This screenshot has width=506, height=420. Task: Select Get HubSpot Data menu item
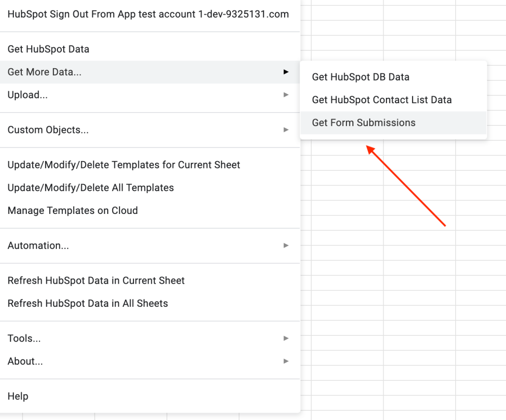[x=48, y=49]
